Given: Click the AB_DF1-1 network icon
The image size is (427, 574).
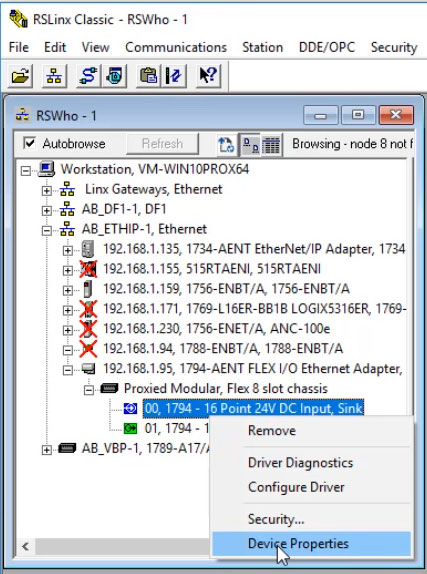Looking at the screenshot, I should (67, 209).
